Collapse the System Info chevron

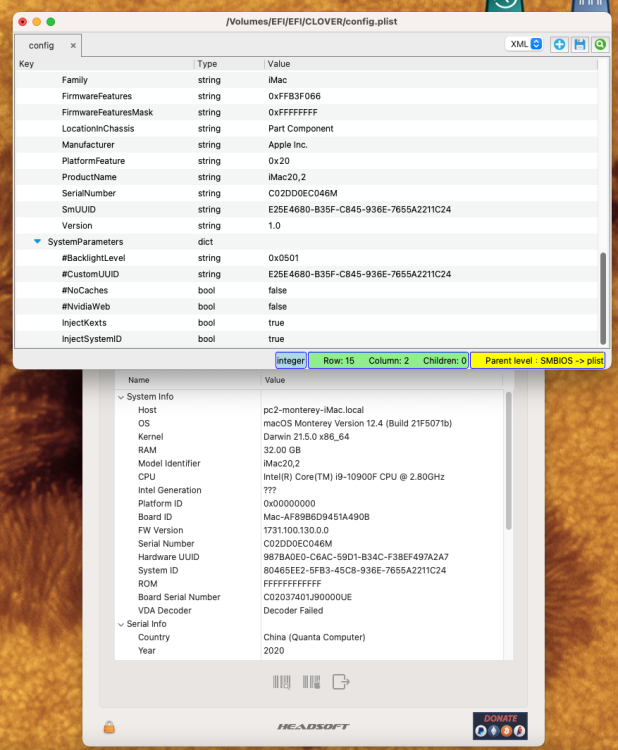click(121, 397)
